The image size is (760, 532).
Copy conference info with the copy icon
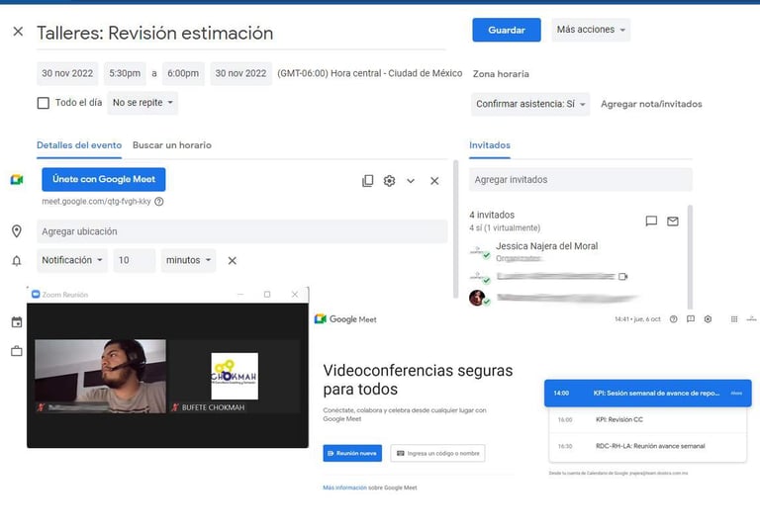pyautogui.click(x=368, y=181)
